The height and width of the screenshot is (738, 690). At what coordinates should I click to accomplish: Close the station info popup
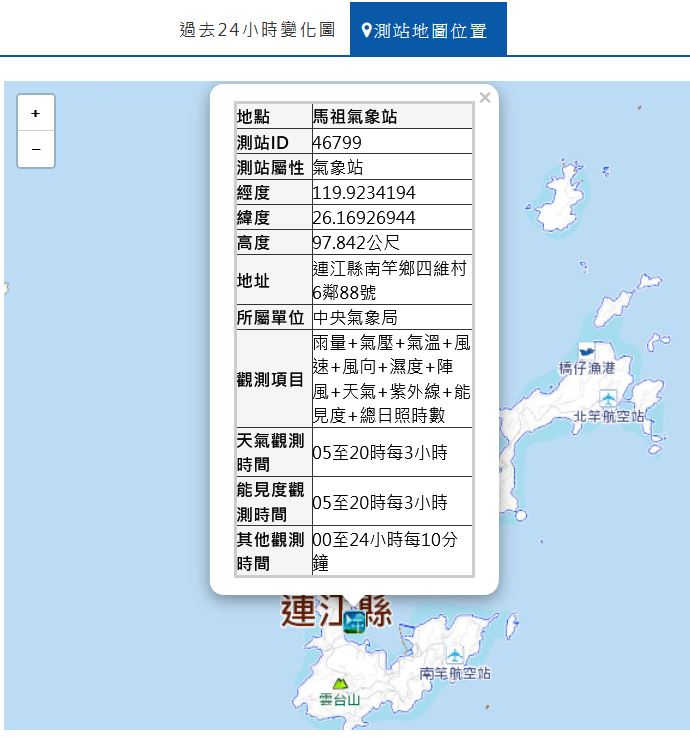tap(485, 97)
